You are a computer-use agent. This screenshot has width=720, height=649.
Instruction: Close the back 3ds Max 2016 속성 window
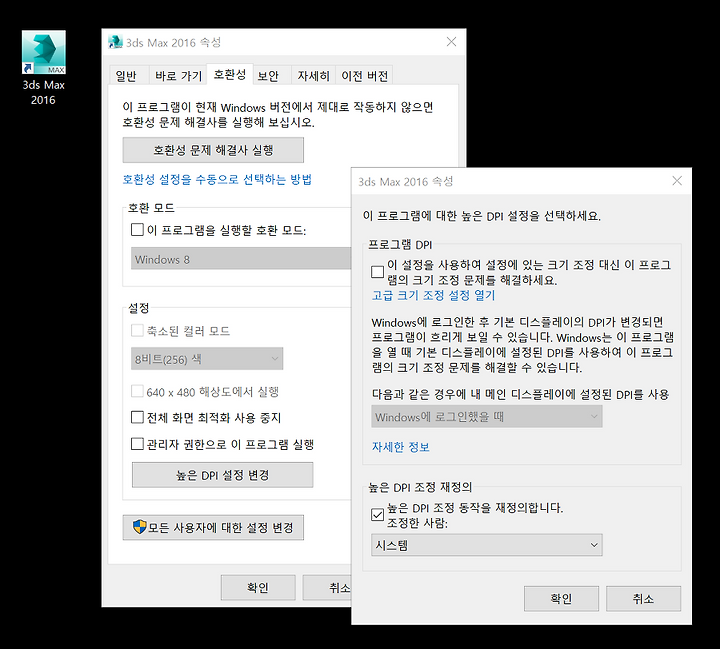[x=451, y=42]
